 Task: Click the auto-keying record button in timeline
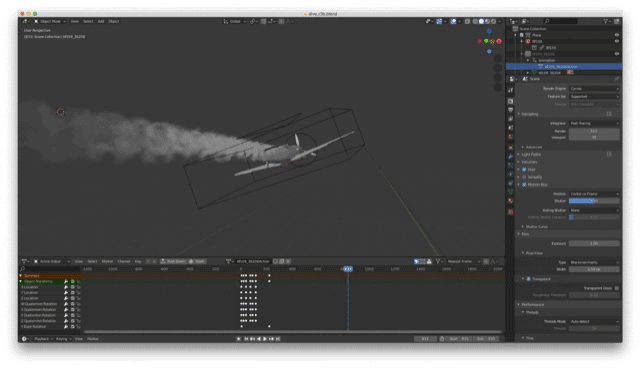point(239,339)
